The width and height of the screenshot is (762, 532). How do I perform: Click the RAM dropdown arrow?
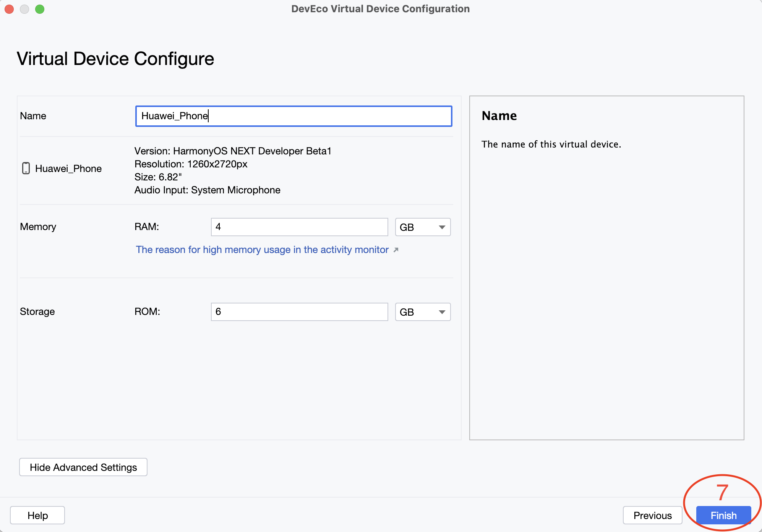click(442, 227)
